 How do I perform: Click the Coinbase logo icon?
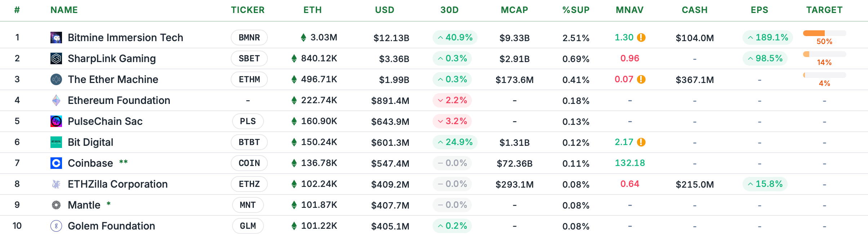(56, 163)
